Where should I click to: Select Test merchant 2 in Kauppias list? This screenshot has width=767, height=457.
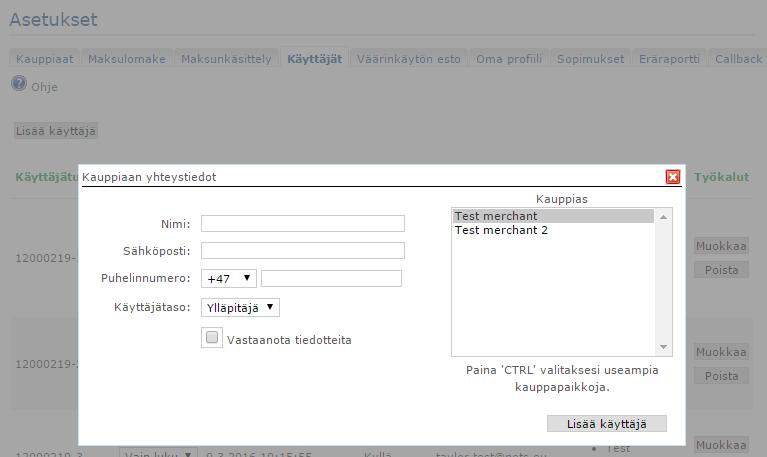(x=553, y=230)
